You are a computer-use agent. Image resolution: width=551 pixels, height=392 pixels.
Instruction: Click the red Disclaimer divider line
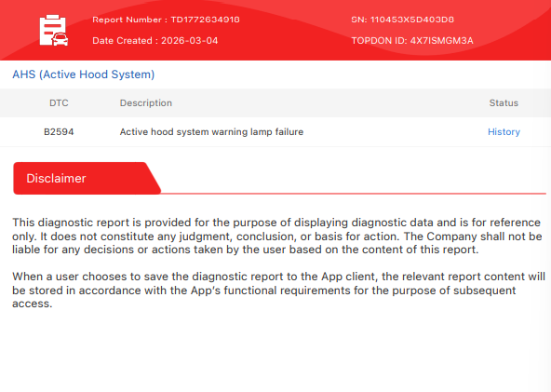[353, 194]
